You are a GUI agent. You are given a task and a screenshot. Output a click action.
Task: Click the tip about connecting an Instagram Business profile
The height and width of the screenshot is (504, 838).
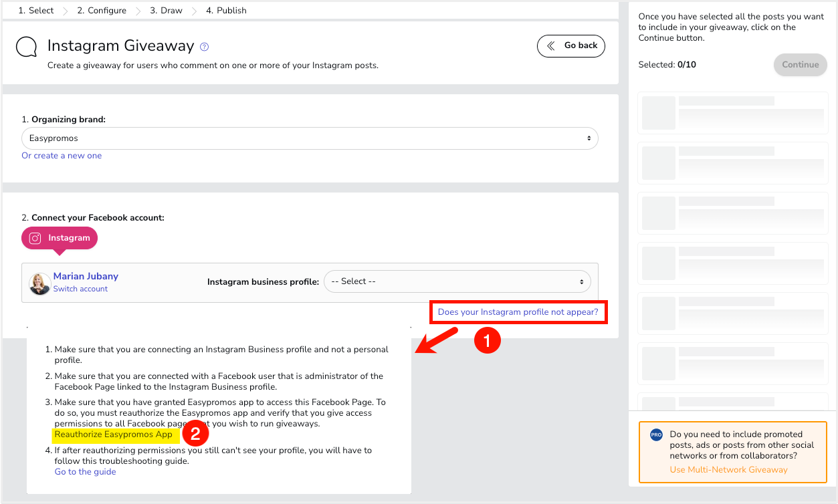[221, 355]
